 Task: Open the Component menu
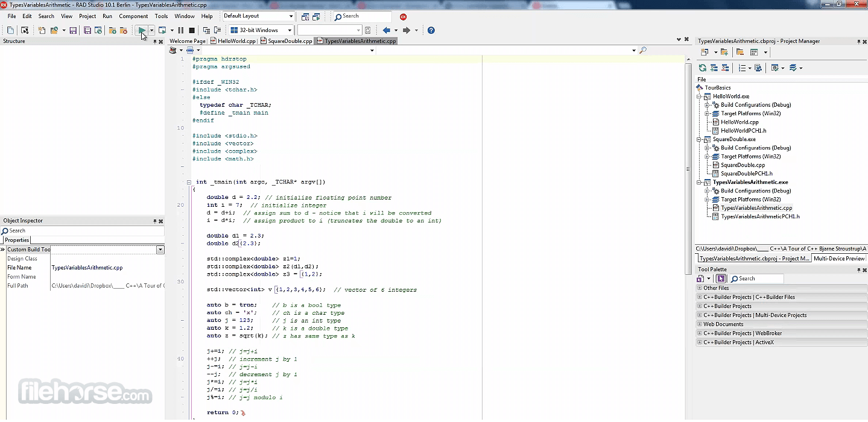pos(133,16)
